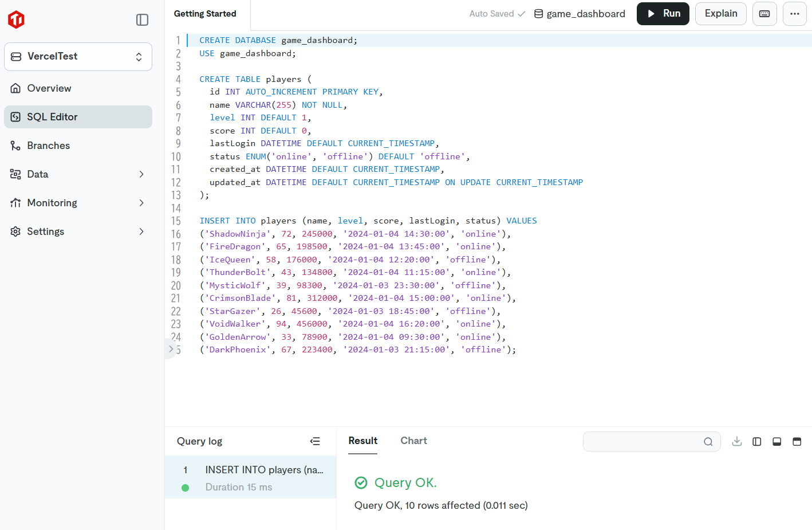Expand the collapsed panel arrow at editor edge
Screen dimensions: 812x530
(171, 348)
